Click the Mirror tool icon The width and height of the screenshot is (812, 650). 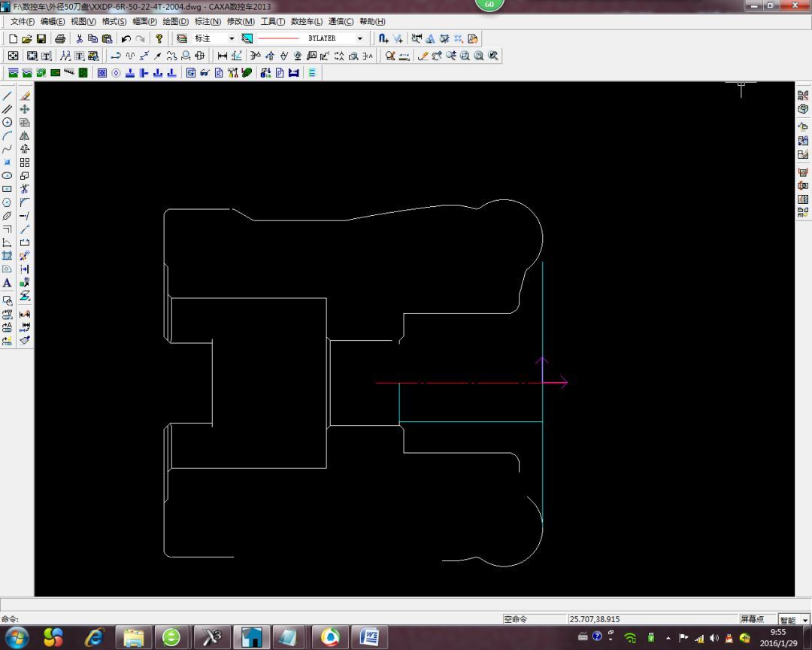[25, 136]
